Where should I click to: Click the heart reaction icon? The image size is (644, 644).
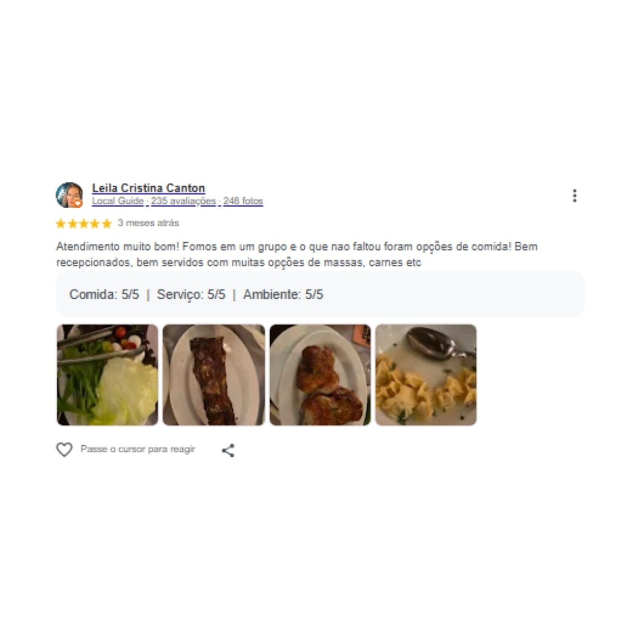pyautogui.click(x=64, y=450)
